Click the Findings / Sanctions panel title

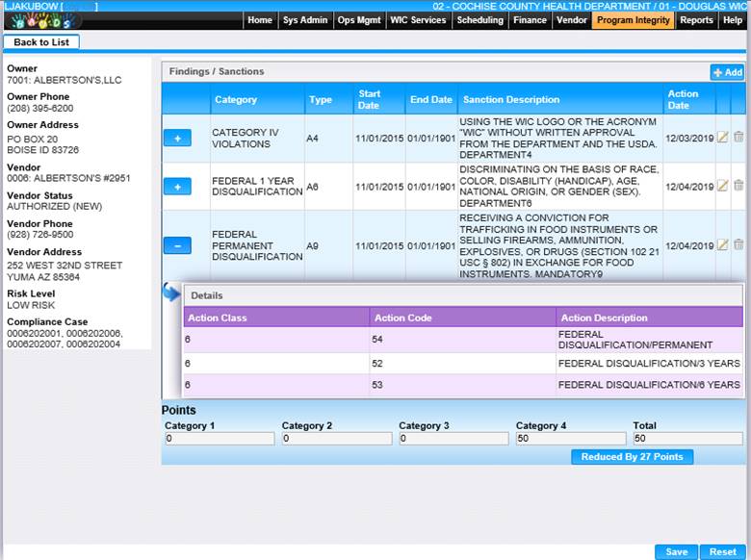click(x=217, y=71)
